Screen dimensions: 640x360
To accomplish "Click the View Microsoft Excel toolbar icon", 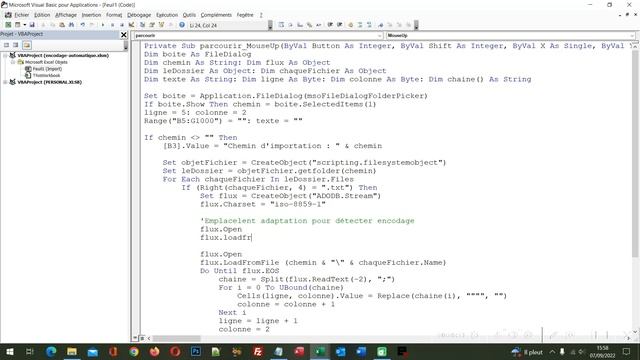I will [8, 25].
